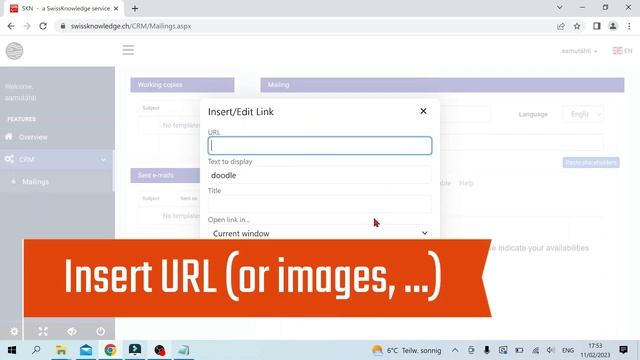The image size is (640, 360).
Task: Share this page icon in address bar
Action: 561,26
